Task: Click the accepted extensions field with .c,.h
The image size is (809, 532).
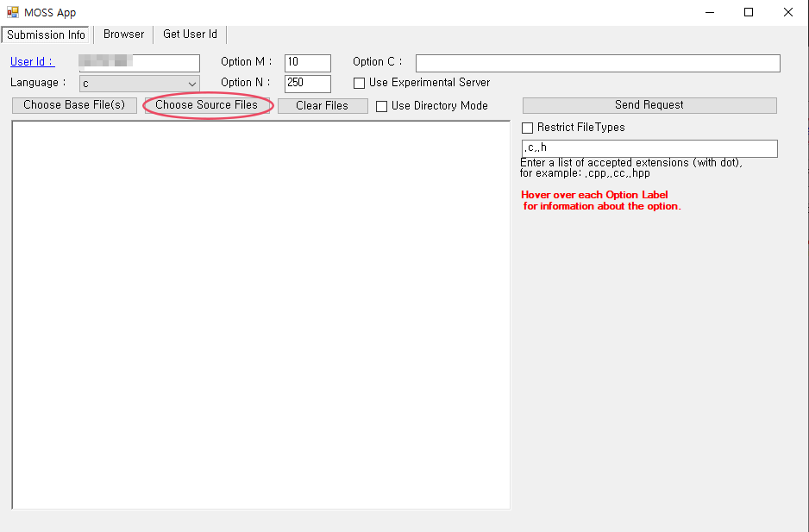Action: tap(649, 148)
